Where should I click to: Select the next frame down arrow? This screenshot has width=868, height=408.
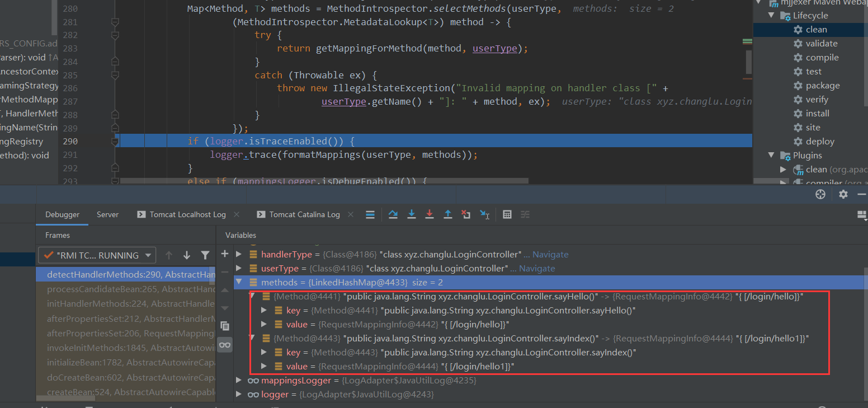click(x=187, y=255)
